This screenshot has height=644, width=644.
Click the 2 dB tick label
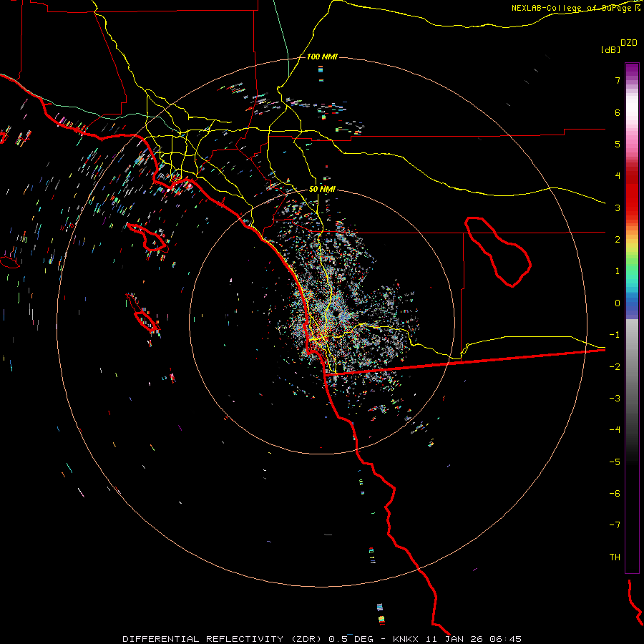[618, 240]
